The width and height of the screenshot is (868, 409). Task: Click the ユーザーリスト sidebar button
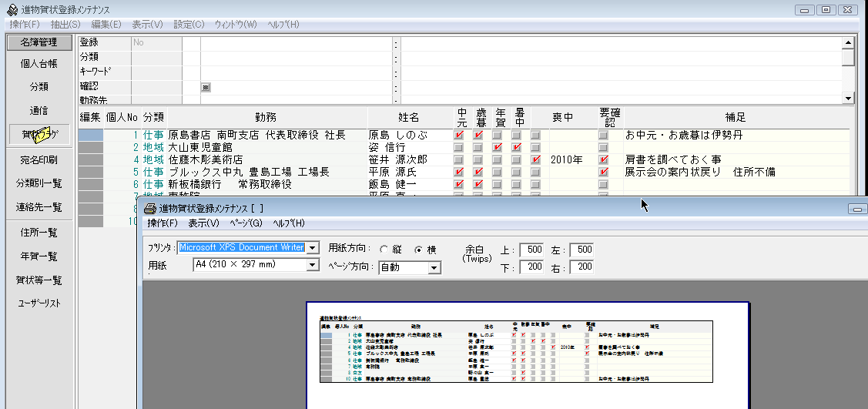39,303
